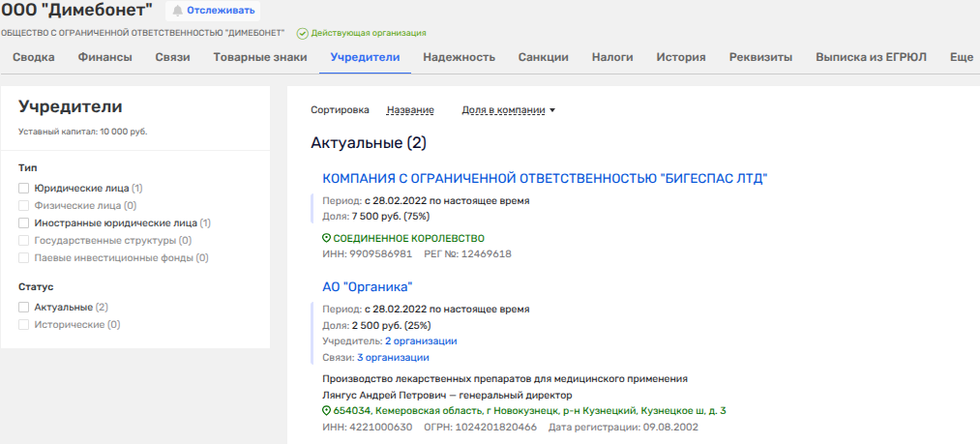Expand the Еще menu in navigation
Screen dimensions: 980x444
[961, 57]
